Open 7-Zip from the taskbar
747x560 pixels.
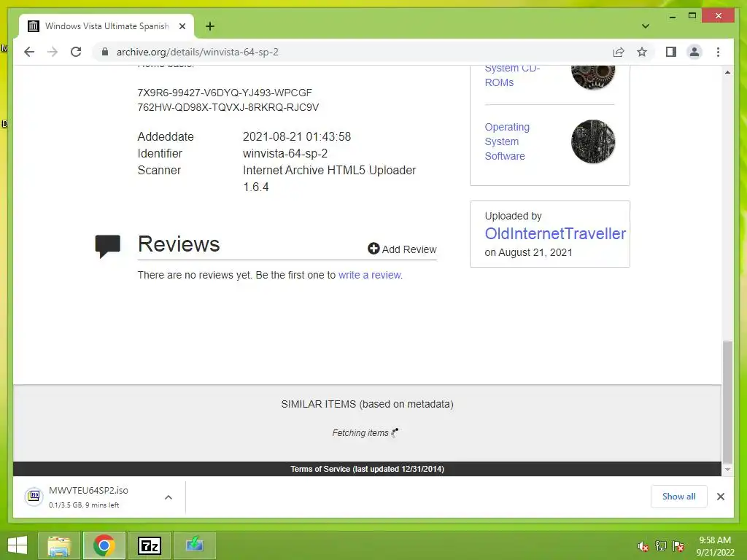pyautogui.click(x=149, y=545)
